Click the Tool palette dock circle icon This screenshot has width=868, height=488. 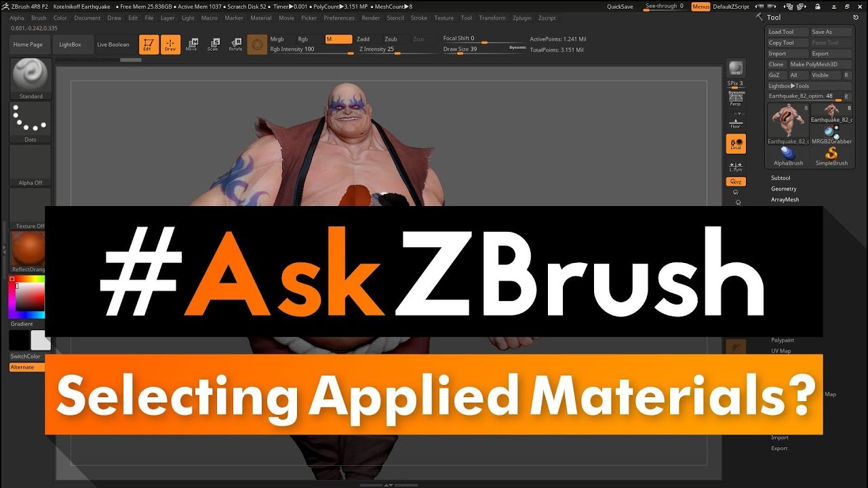coord(856,17)
